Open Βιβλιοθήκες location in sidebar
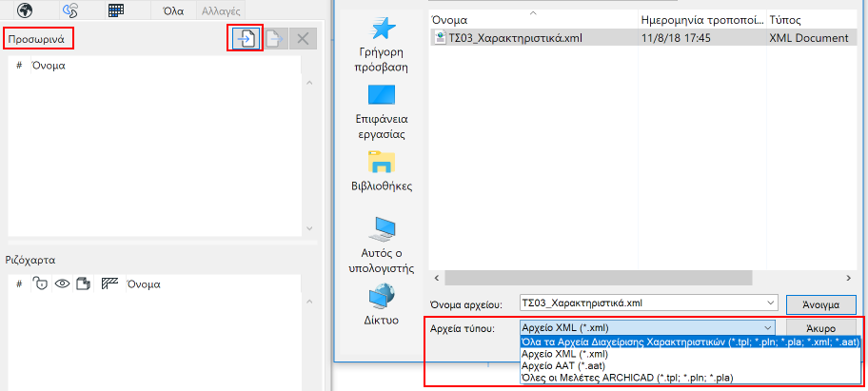Image resolution: width=868 pixels, height=391 pixels. click(382, 171)
